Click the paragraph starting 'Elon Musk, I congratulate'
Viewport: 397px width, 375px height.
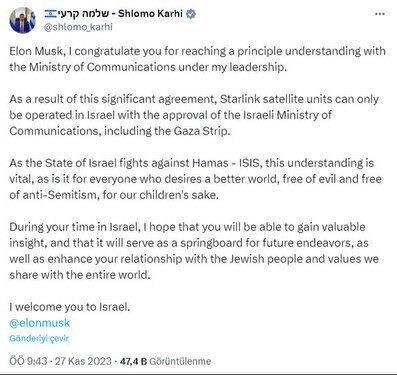click(198, 59)
